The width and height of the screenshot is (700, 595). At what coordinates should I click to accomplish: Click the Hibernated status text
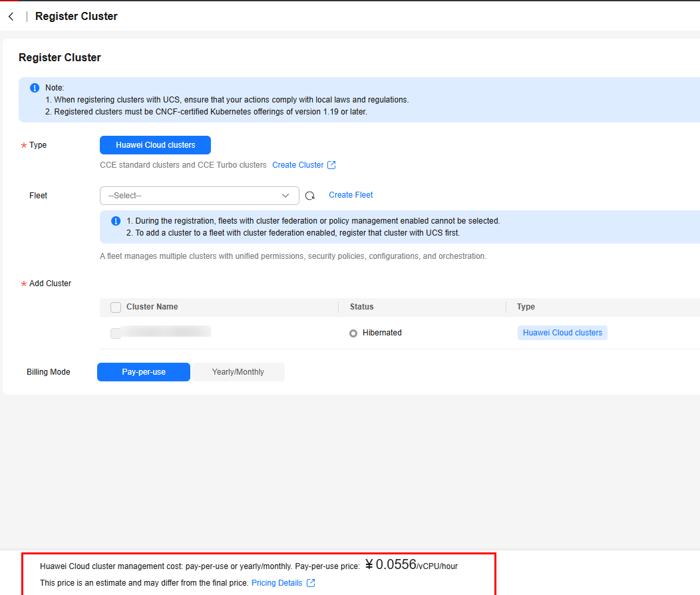pyautogui.click(x=382, y=333)
